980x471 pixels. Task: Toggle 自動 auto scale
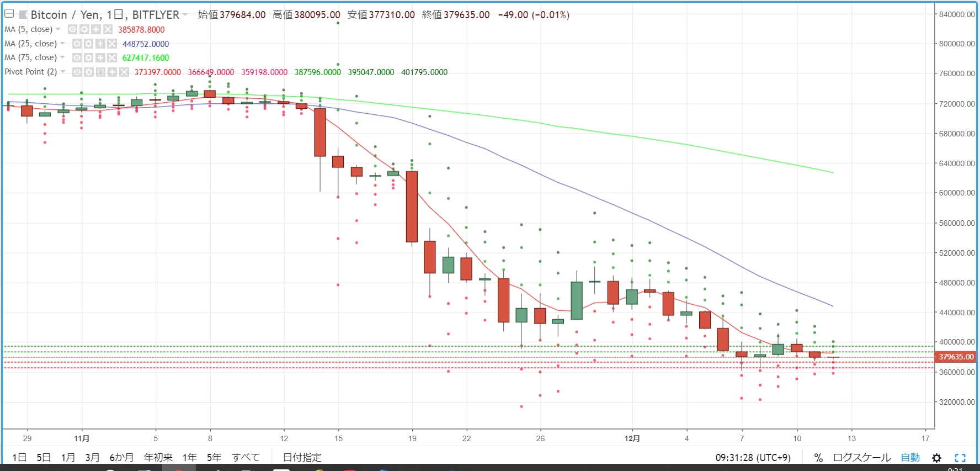click(x=910, y=457)
